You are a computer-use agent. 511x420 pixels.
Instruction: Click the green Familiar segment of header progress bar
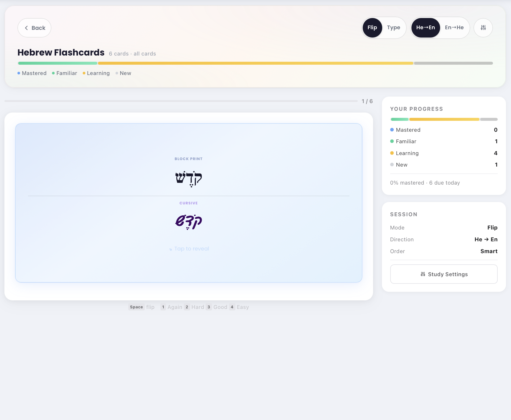58,63
